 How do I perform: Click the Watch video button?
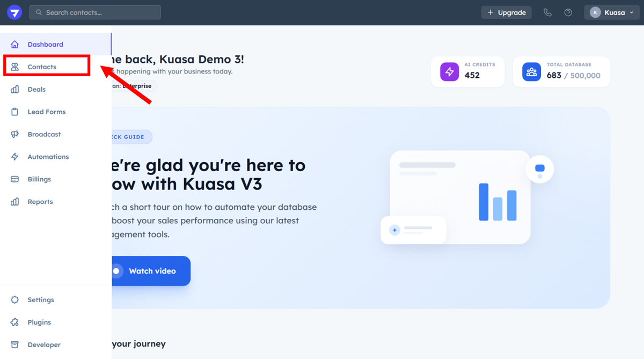[x=150, y=271]
